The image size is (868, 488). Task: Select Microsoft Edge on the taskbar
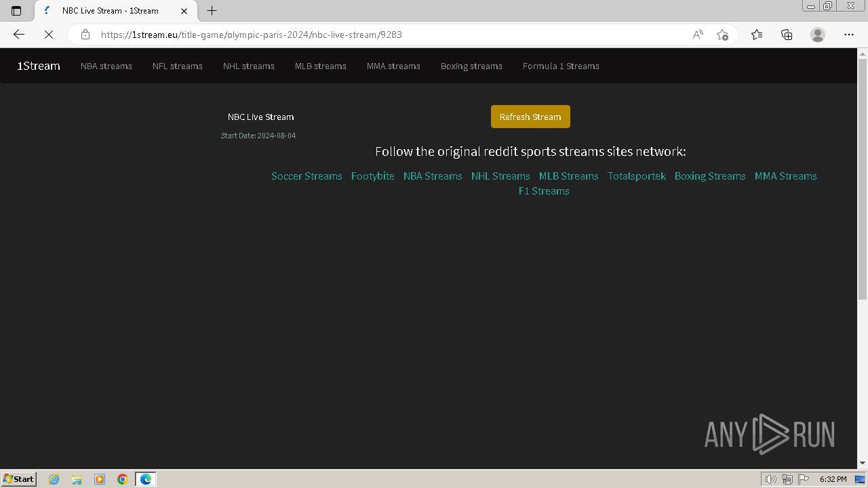click(146, 479)
